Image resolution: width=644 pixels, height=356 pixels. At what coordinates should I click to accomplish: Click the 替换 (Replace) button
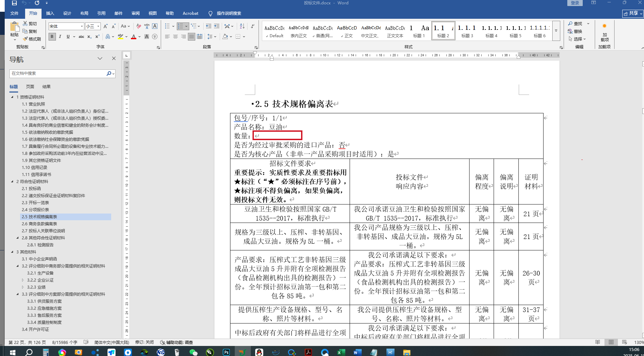[575, 31]
